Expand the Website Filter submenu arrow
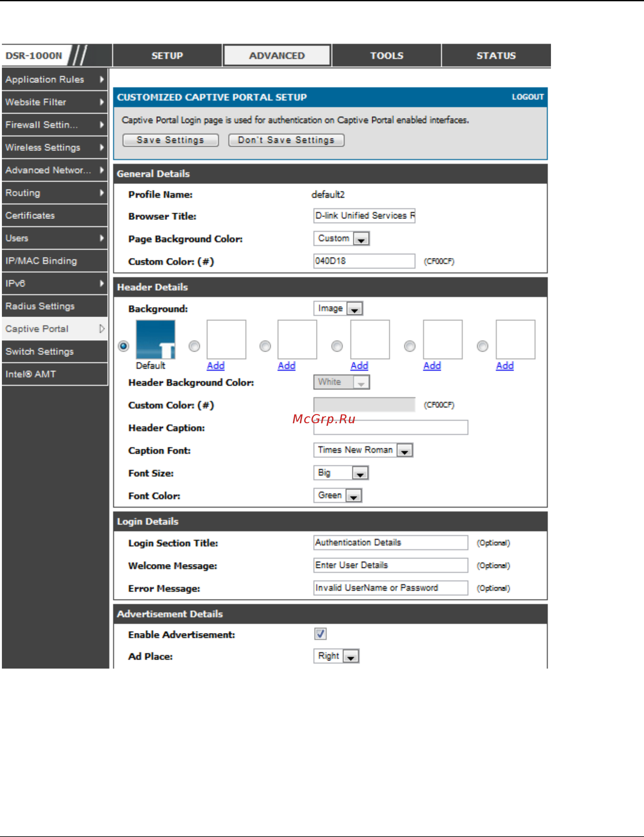Image resolution: width=644 pixels, height=837 pixels. [x=102, y=102]
